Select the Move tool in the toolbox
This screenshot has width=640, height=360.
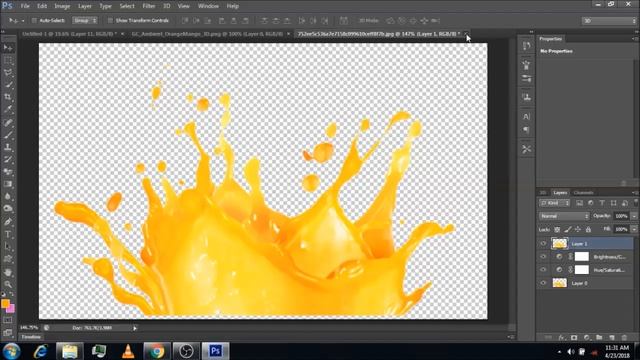click(8, 48)
